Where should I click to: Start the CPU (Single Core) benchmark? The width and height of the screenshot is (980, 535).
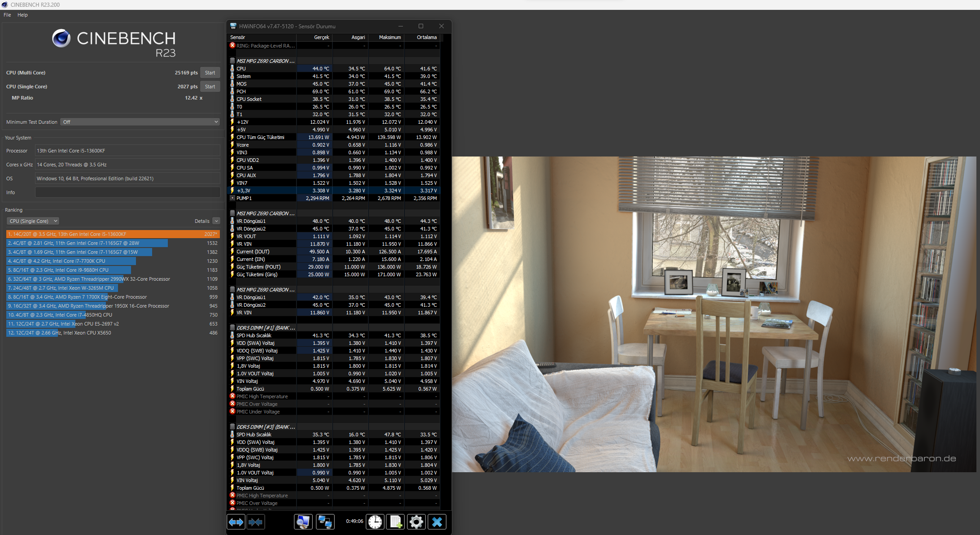pos(210,87)
